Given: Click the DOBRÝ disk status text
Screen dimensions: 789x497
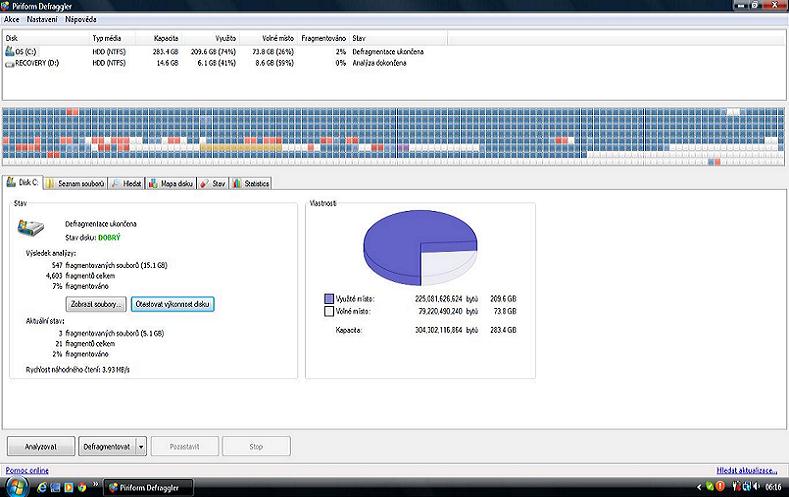Looking at the screenshot, I should [x=109, y=237].
